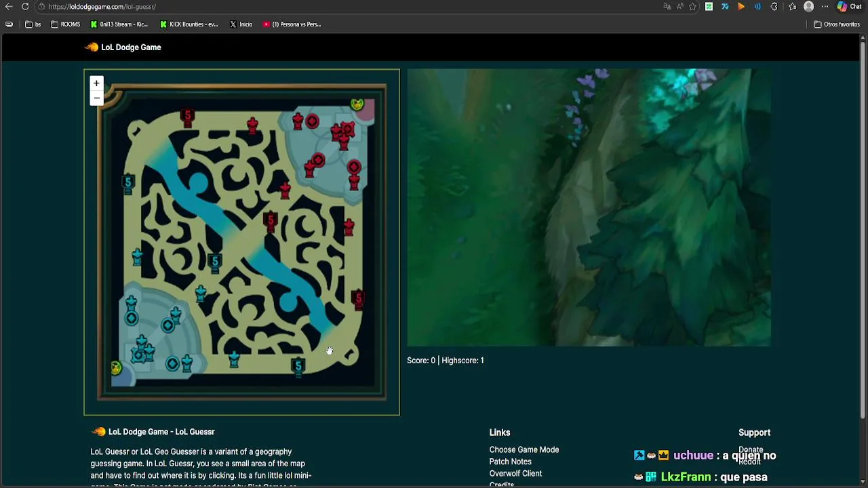Screen dimensions: 868x488
Task: Click the favorites bar toggle icon at far left
Action: (x=9, y=24)
